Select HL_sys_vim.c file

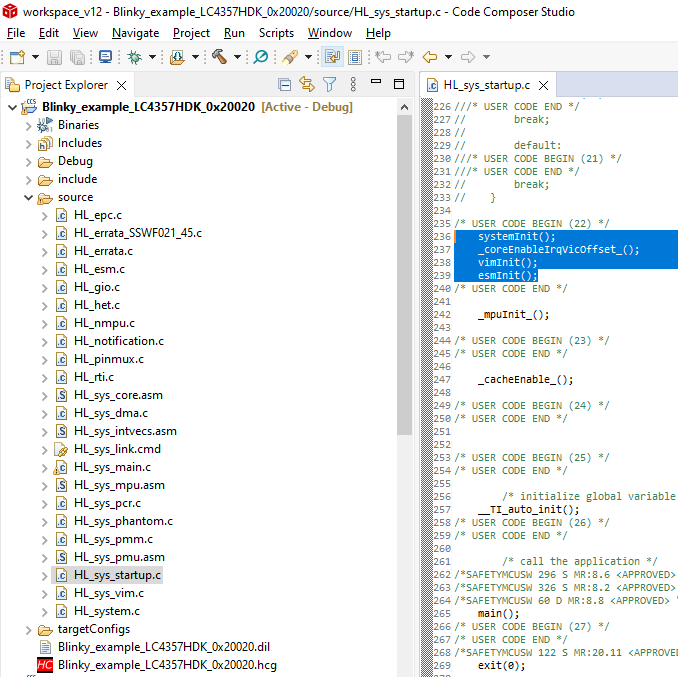109,593
